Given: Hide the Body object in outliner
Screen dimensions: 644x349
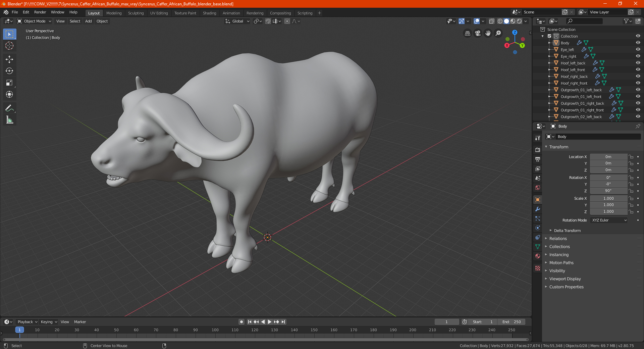Looking at the screenshot, I should coord(638,43).
